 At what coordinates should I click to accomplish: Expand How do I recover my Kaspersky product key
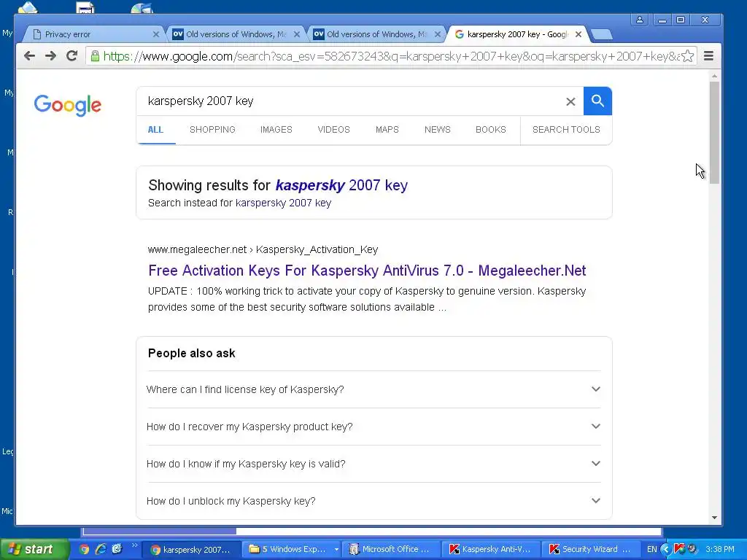coord(374,426)
